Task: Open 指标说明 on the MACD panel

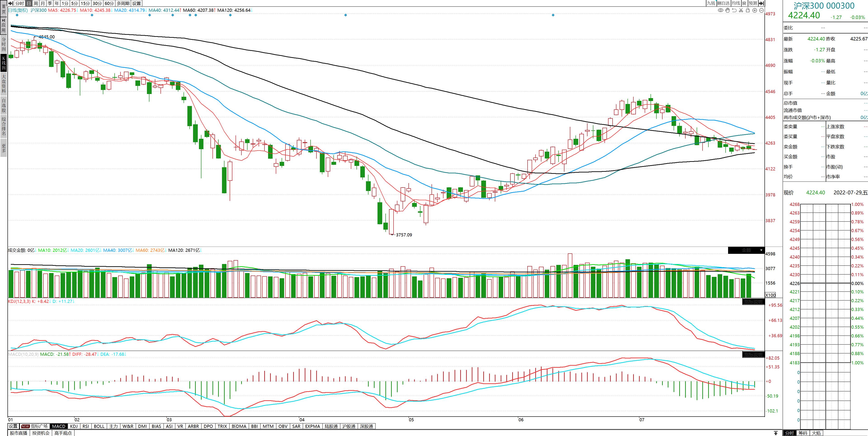Action: click(753, 354)
